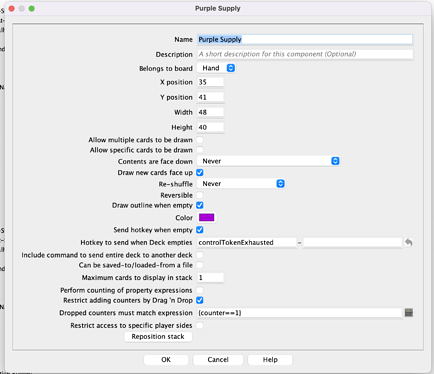Click the Height field showing 40

pos(210,127)
